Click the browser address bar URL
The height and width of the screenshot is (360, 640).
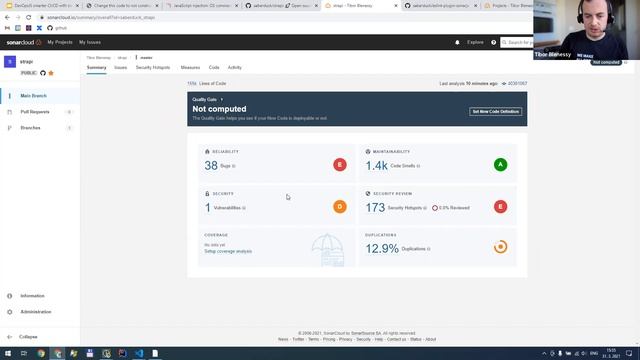tap(101, 18)
